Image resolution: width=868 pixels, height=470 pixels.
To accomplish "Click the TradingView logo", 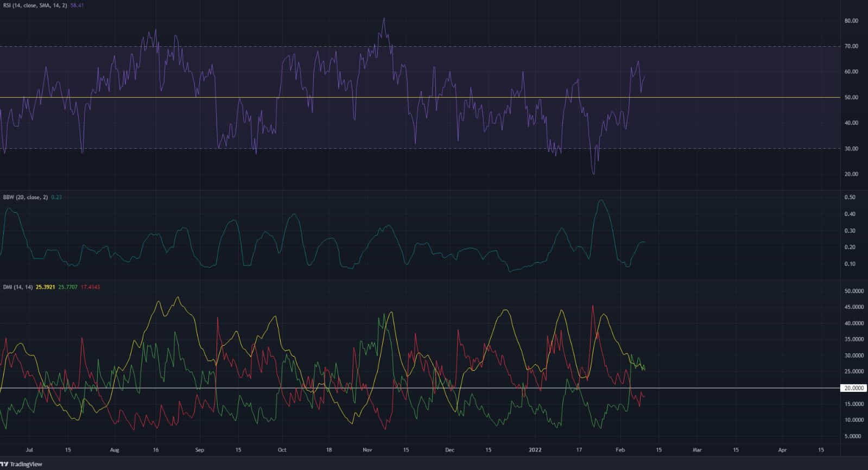I will pos(21,464).
